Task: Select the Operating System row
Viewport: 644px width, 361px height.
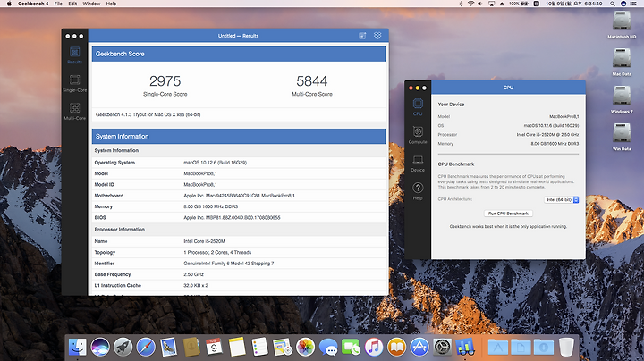Action: coord(239,163)
